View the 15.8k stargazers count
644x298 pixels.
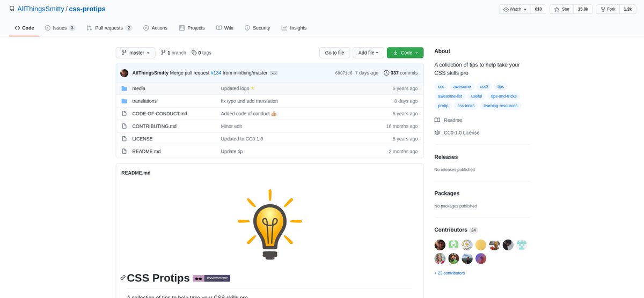pos(582,9)
